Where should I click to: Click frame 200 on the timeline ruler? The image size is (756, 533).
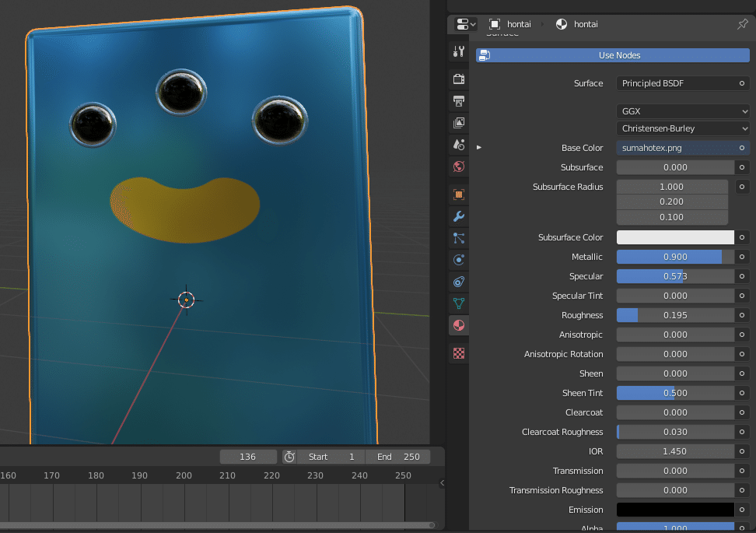click(x=184, y=475)
